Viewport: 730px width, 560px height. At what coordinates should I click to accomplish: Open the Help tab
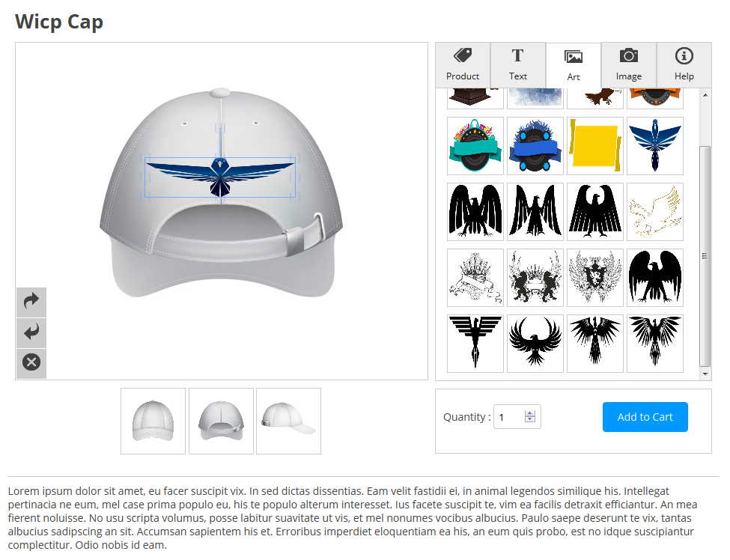pyautogui.click(x=684, y=64)
